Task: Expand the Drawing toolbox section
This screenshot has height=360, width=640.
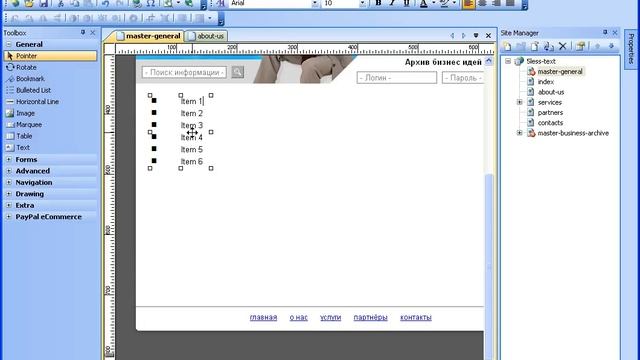Action: point(9,194)
